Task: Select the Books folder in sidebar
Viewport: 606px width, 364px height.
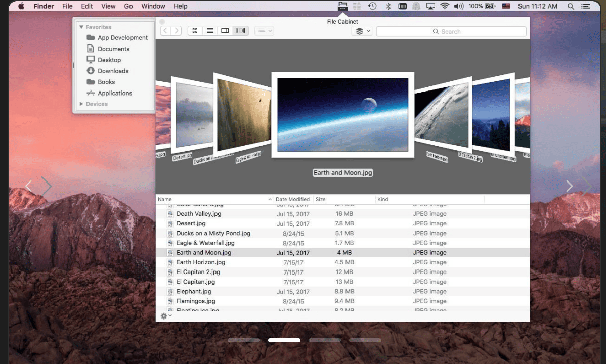Action: pos(101,82)
